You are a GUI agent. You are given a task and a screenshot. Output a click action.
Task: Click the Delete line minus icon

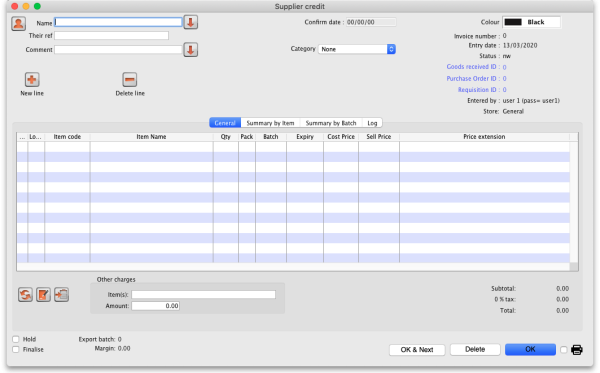(x=130, y=80)
